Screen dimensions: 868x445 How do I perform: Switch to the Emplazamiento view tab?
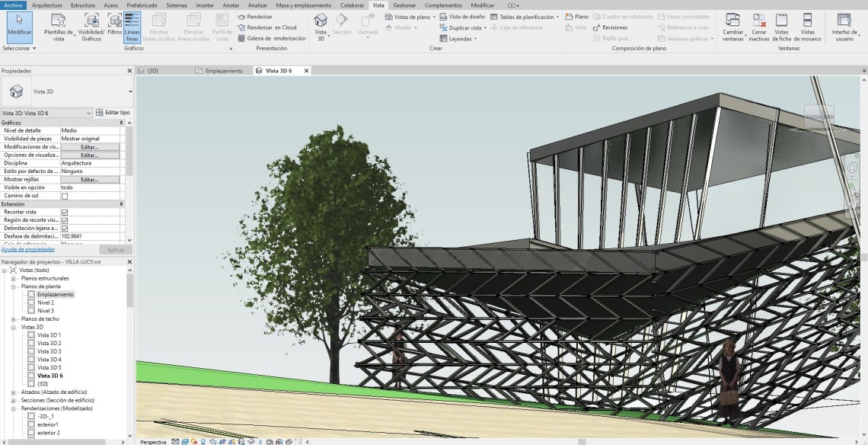[224, 71]
